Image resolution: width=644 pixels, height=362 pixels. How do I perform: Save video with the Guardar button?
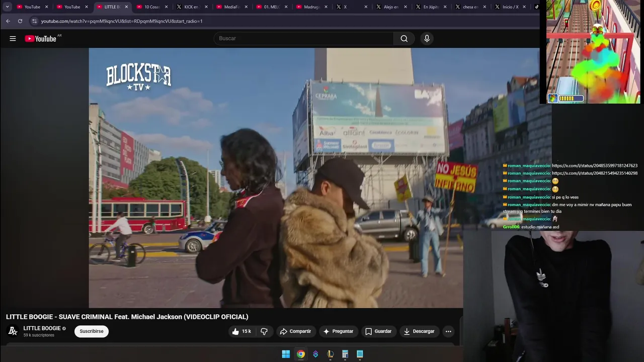click(378, 331)
